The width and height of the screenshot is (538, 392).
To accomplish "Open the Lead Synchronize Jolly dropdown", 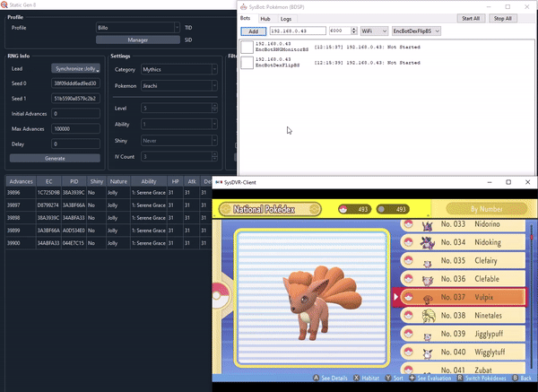I will coord(76,69).
